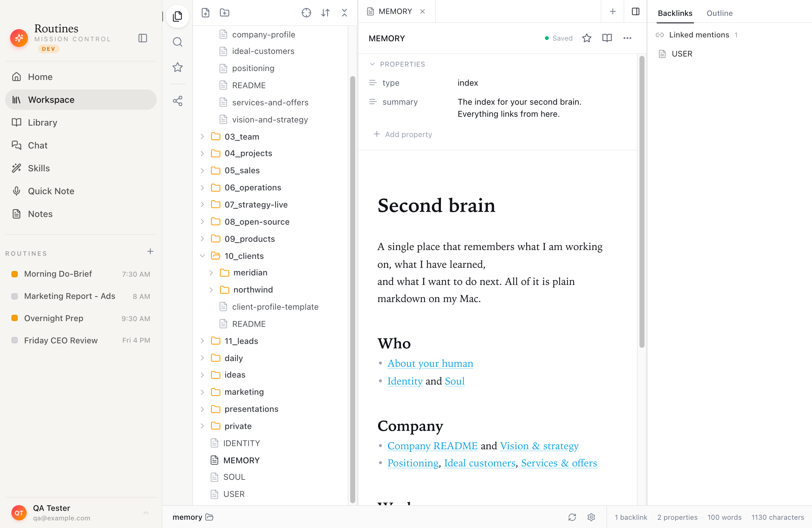Switch to reading view book icon
The image size is (812, 528).
(x=607, y=38)
